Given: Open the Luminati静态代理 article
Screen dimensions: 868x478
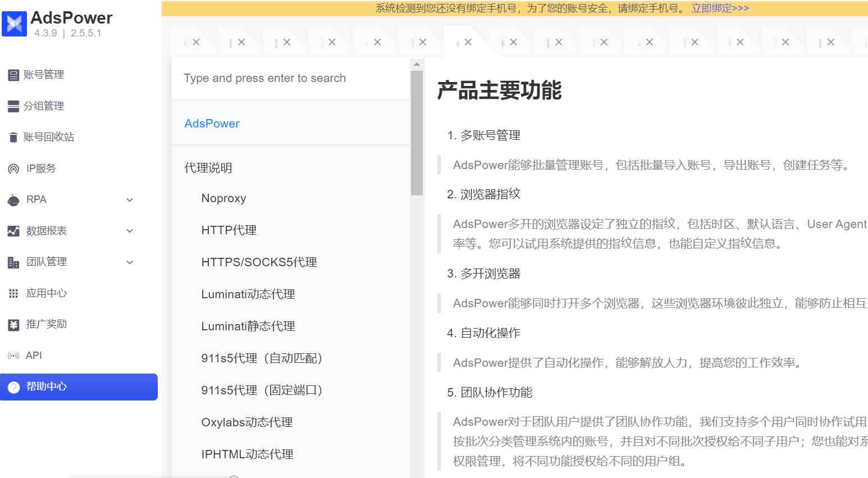Looking at the screenshot, I should [248, 326].
